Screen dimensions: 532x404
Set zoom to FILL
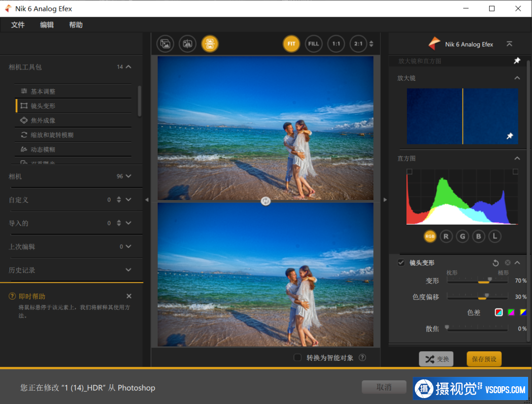tap(313, 44)
